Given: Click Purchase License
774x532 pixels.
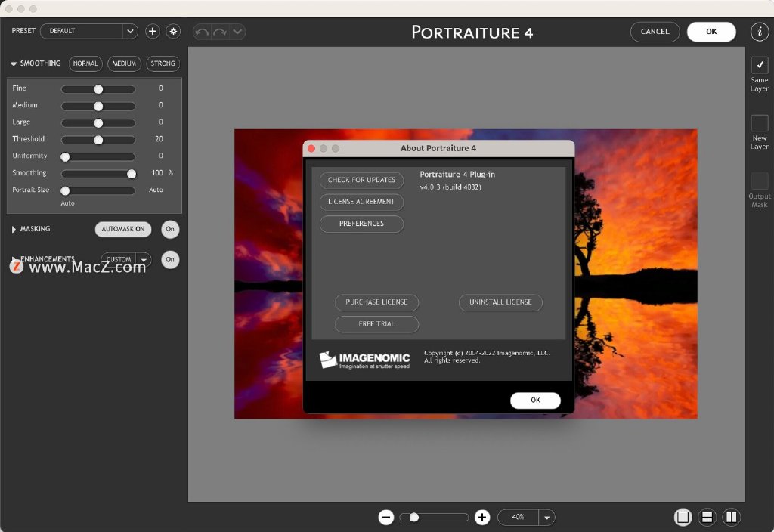Looking at the screenshot, I should (376, 302).
